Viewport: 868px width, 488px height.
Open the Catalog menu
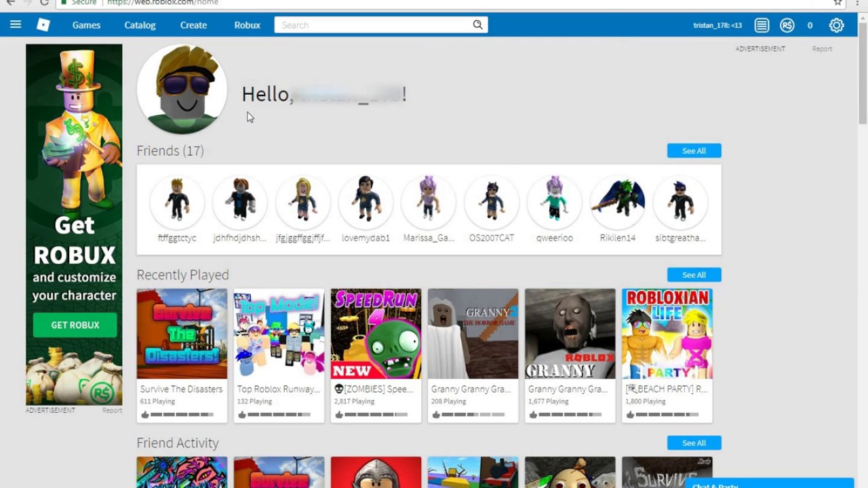(140, 25)
